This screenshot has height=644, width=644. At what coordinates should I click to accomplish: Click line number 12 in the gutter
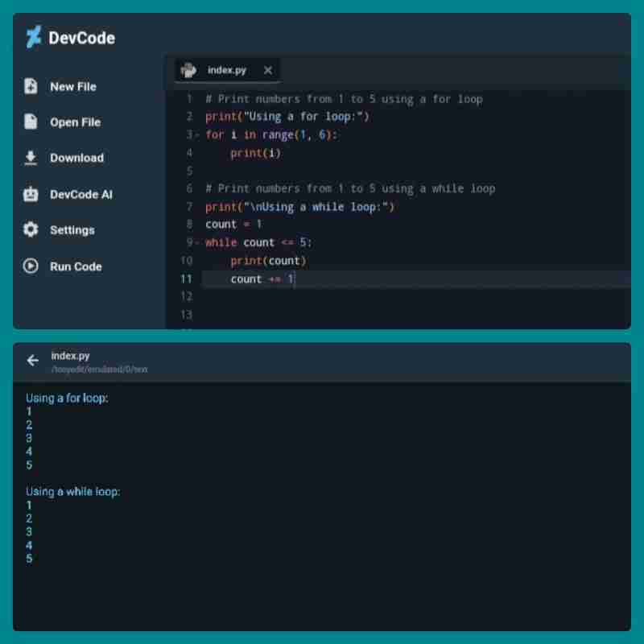point(187,296)
